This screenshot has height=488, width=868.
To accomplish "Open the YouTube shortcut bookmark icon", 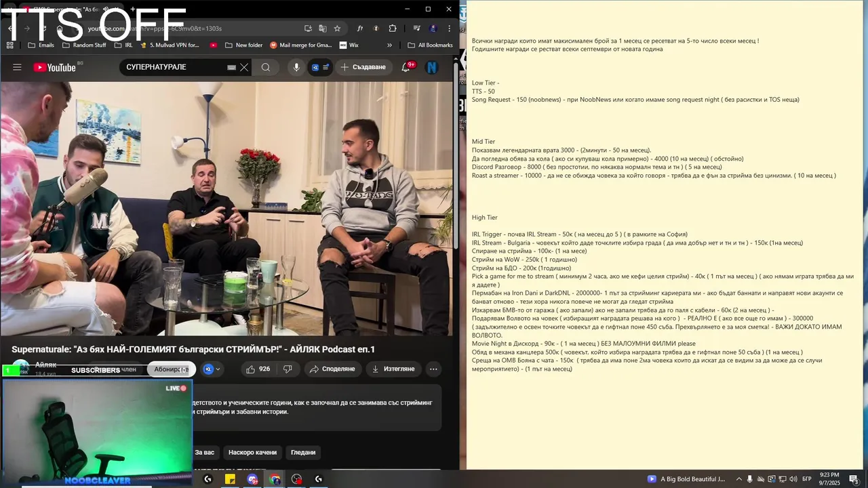I will (x=214, y=45).
